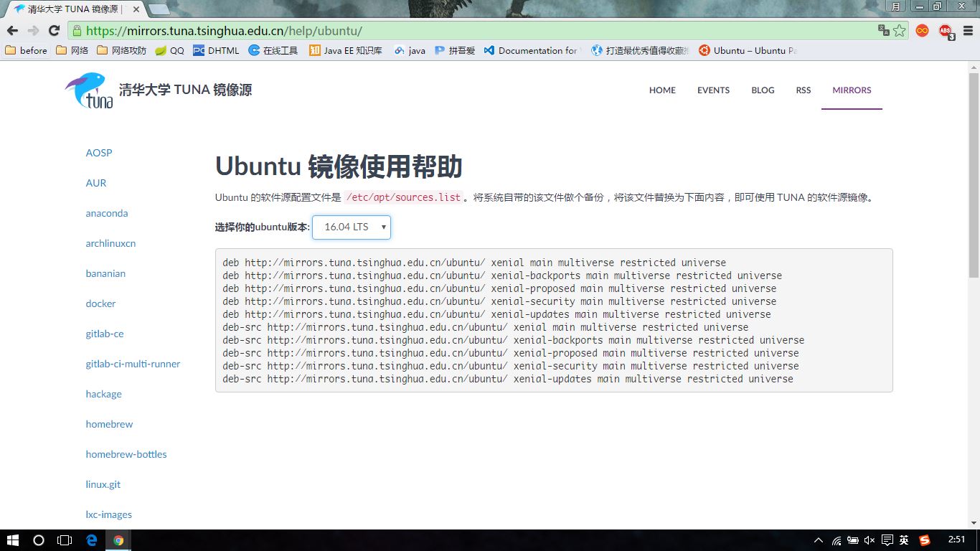Open the gitlab-ce sidebar link

[105, 334]
